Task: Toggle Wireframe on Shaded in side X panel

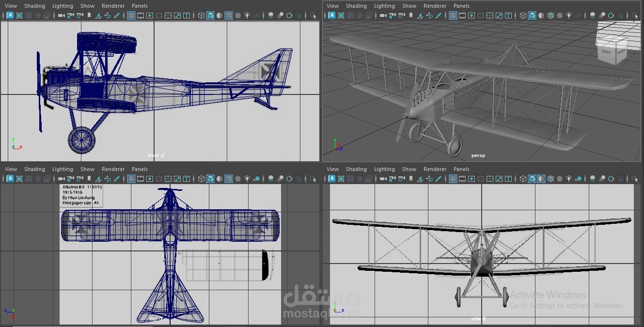Action: 550,179
